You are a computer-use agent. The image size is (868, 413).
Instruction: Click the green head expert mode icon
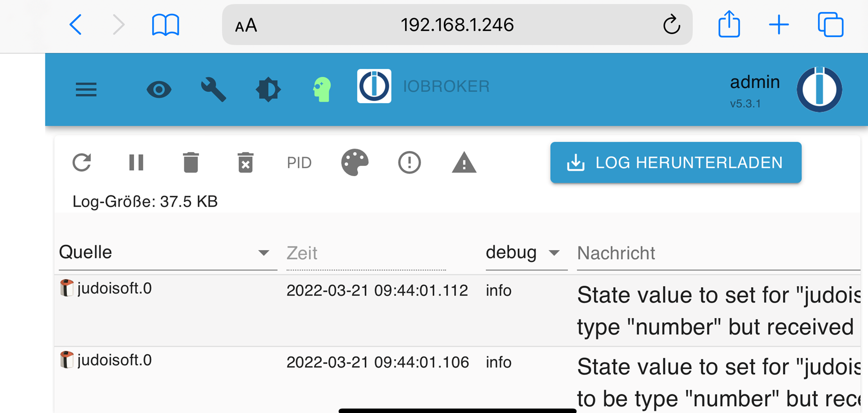tap(322, 90)
